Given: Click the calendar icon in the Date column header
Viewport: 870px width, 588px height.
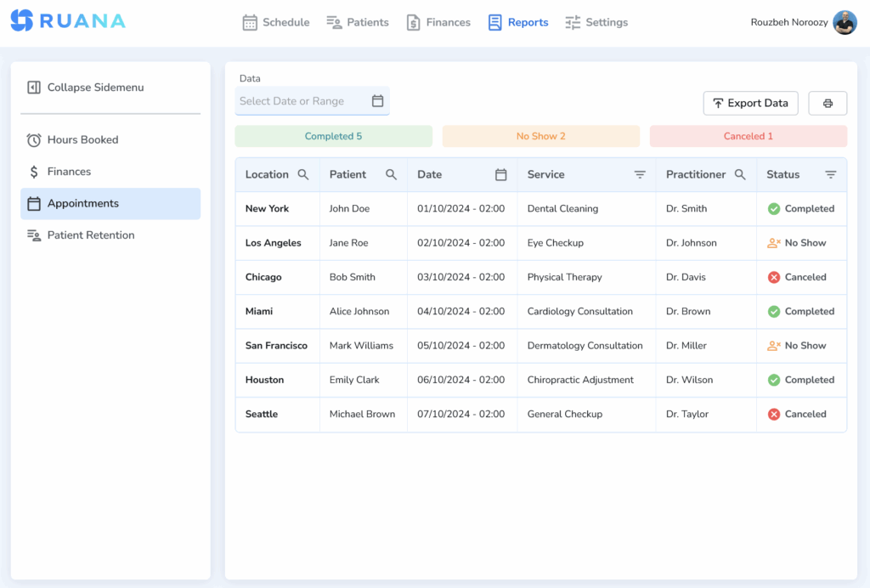Looking at the screenshot, I should tap(500, 174).
